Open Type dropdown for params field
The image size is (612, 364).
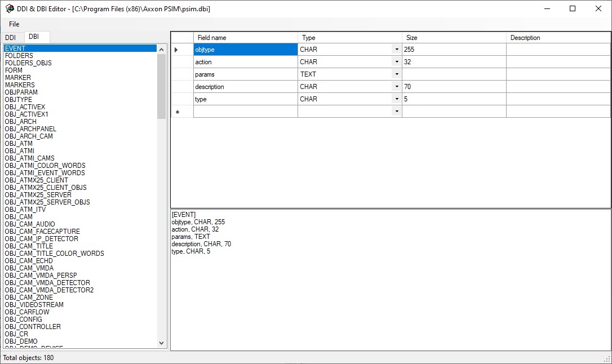pos(397,74)
